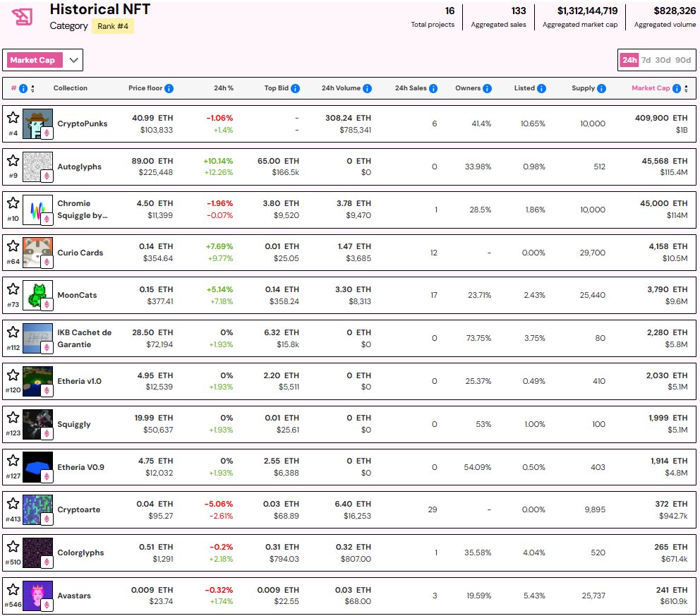The width and height of the screenshot is (700, 616).
Task: Star the Autoglyphs collection as favorite
Action: [x=13, y=160]
